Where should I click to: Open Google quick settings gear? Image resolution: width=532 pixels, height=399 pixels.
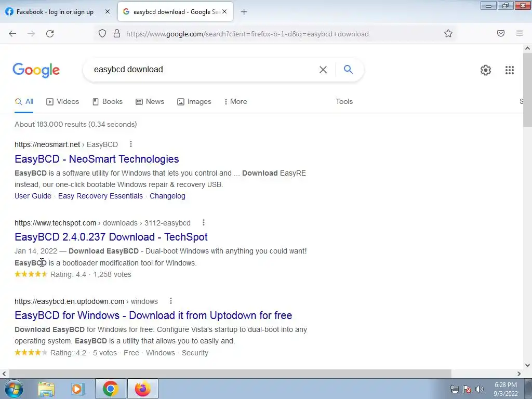[486, 70]
